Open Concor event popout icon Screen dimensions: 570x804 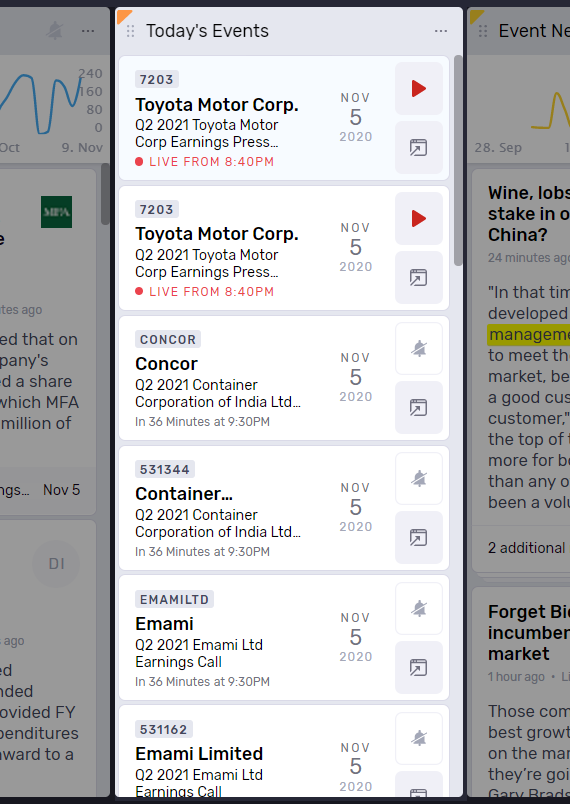click(x=419, y=408)
